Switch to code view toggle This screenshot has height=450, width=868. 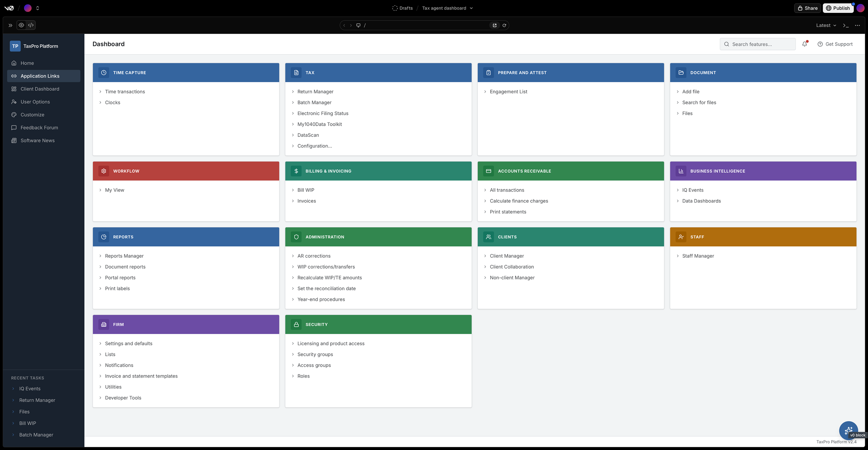31,25
